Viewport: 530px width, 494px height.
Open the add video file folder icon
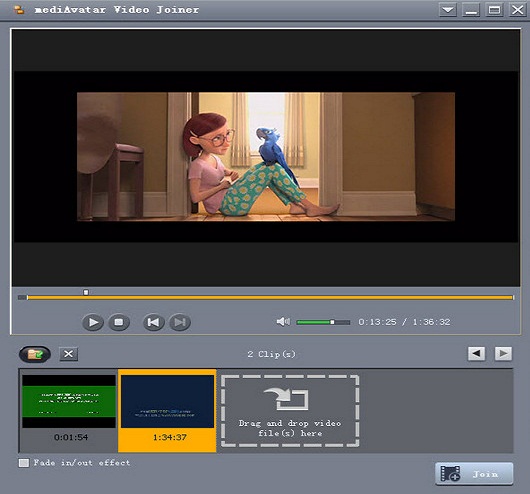[x=35, y=354]
